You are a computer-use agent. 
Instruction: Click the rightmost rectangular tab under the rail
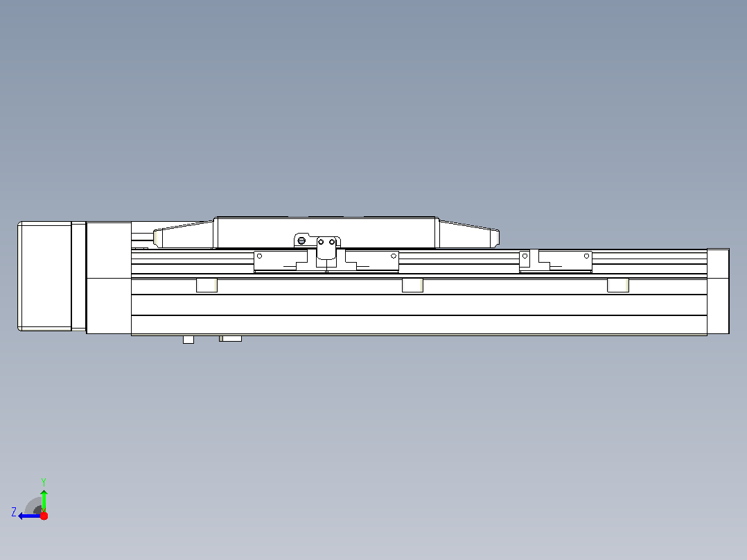coord(618,285)
